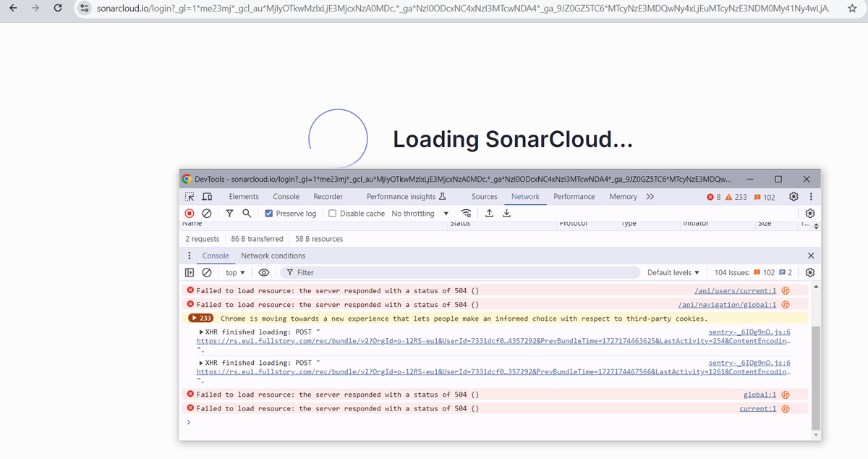Create a live expression with eye icon
This screenshot has height=459, width=868.
tap(264, 273)
